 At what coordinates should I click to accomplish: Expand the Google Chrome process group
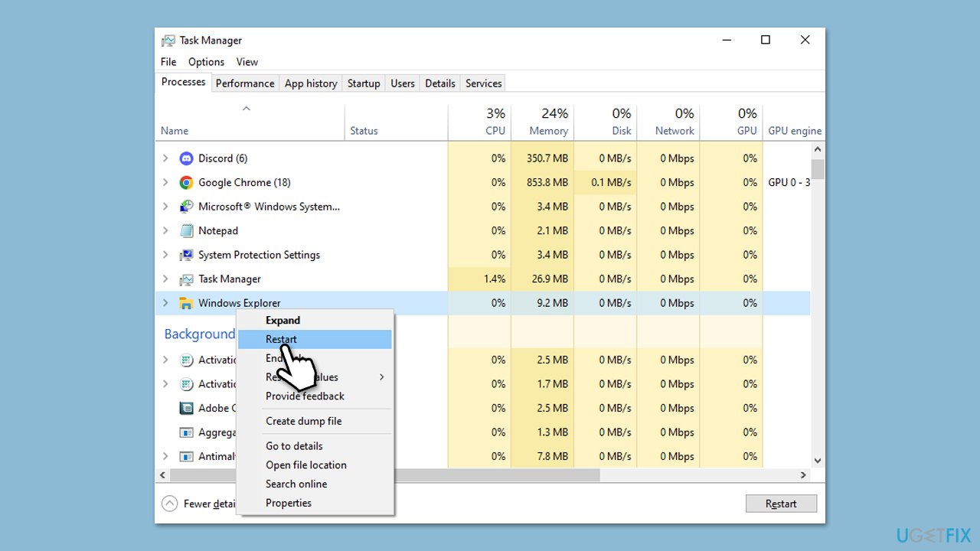(x=165, y=182)
